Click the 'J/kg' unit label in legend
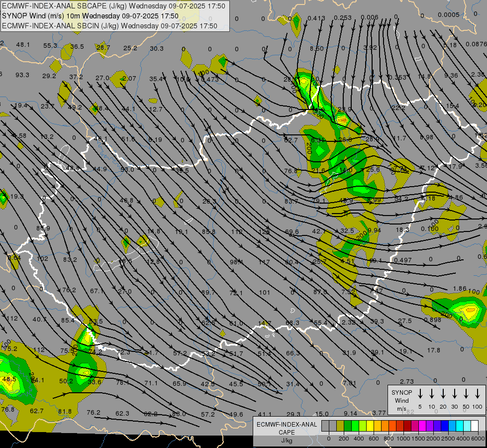Image resolution: width=487 pixels, height=448 pixels. click(287, 441)
